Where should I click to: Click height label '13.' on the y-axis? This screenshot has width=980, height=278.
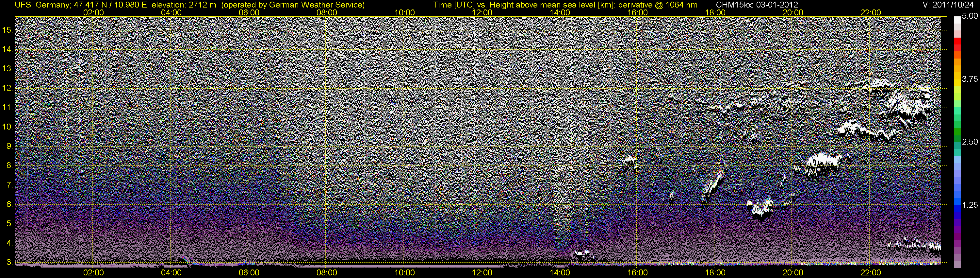point(7,69)
